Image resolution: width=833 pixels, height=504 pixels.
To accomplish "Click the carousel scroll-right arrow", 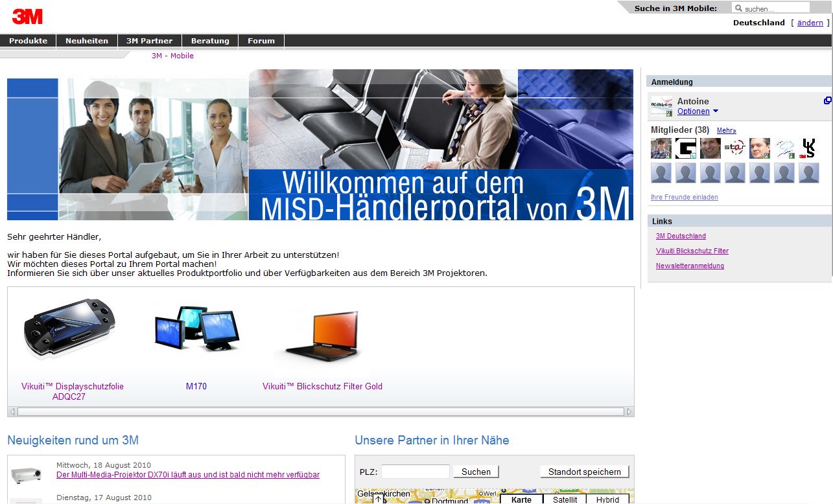I will tap(629, 411).
